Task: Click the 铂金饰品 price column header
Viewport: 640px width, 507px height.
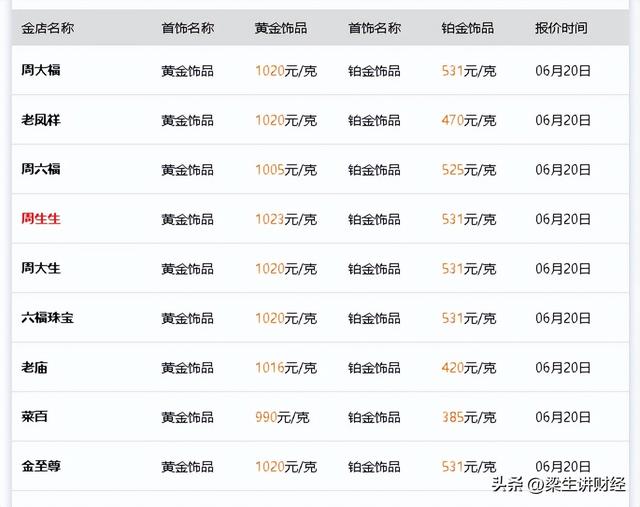Action: tap(468, 28)
